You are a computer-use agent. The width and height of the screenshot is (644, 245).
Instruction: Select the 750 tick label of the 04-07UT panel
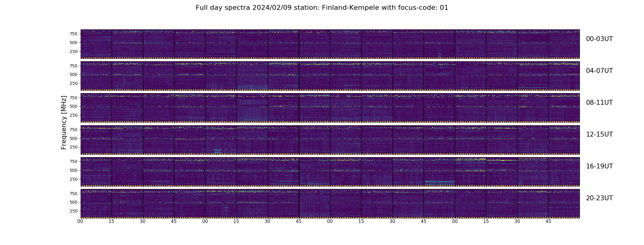click(74, 66)
